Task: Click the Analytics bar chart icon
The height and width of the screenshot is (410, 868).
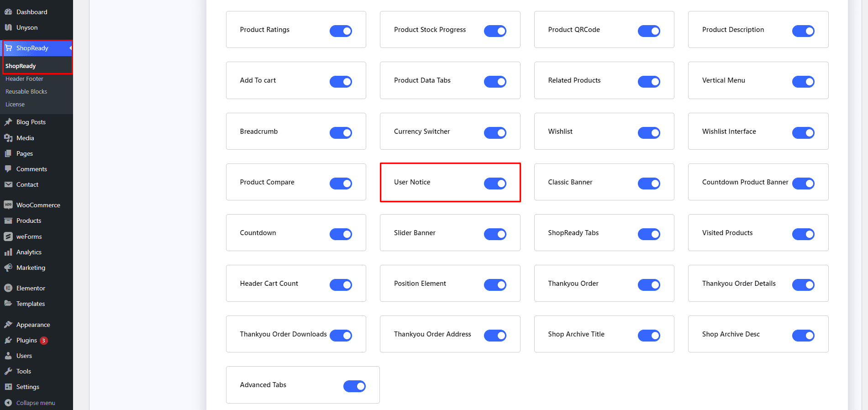Action: [8, 252]
